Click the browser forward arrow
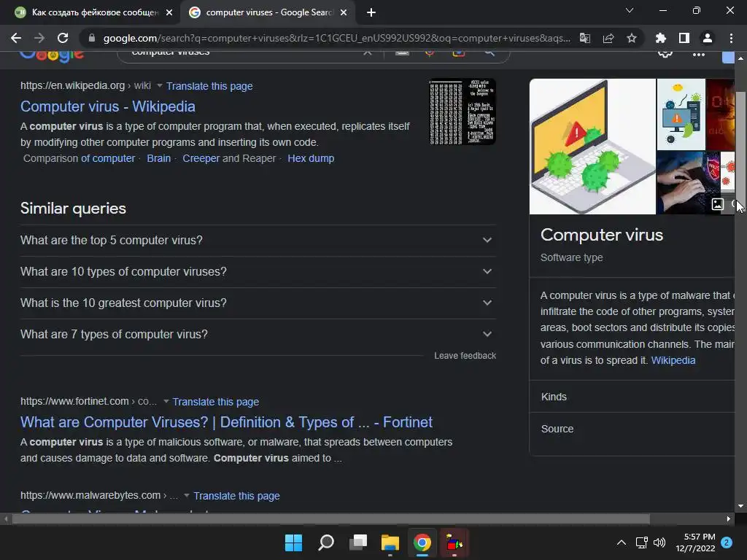747x560 pixels. tap(39, 38)
